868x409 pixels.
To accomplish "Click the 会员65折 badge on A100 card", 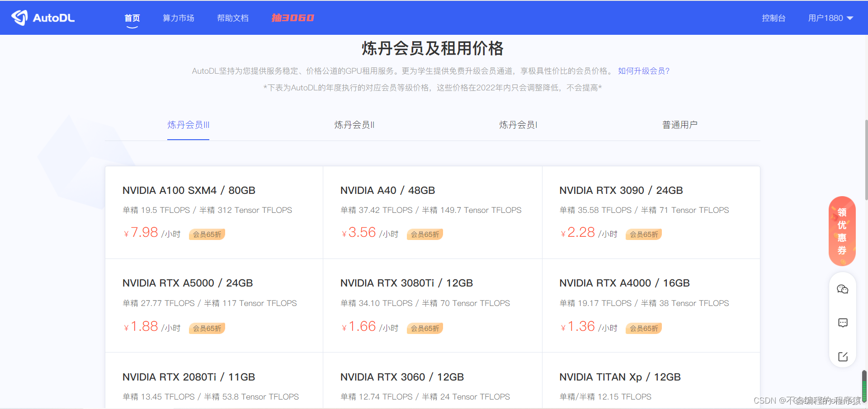I will (207, 234).
